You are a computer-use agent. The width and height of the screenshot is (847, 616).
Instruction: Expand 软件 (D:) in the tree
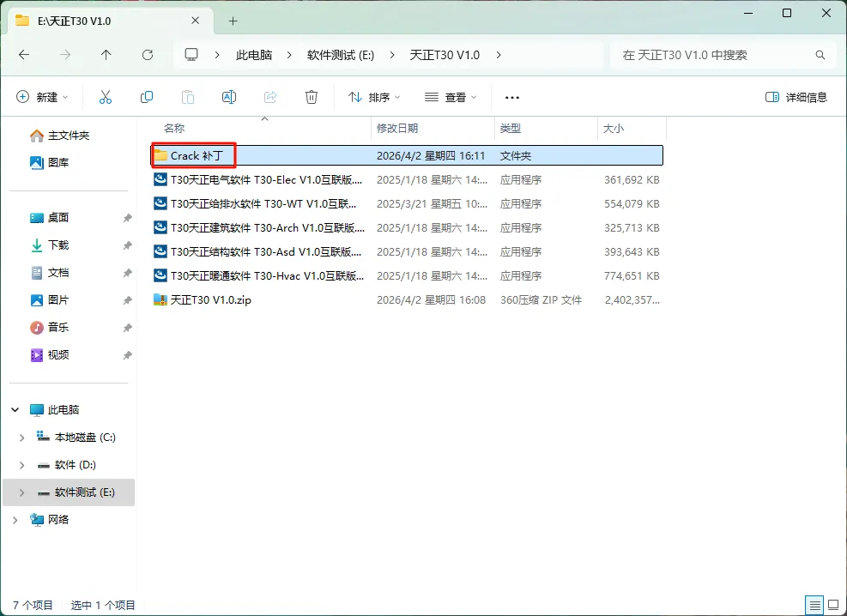click(x=21, y=465)
